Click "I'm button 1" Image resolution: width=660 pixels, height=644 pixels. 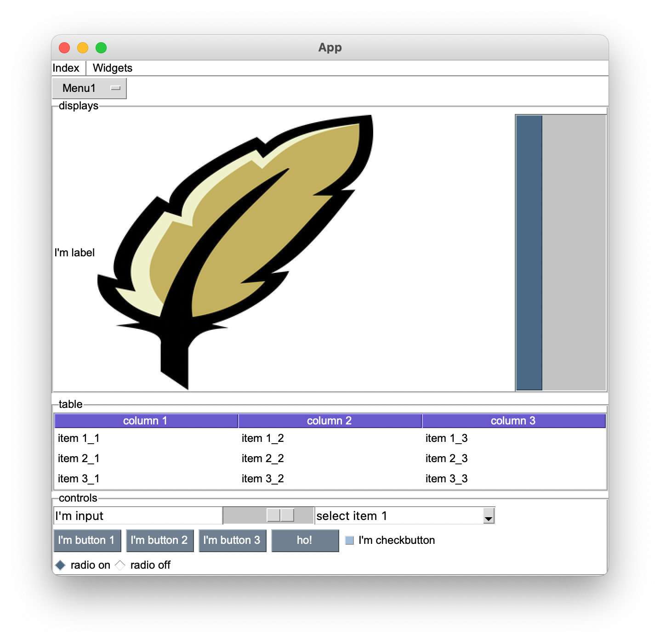[87, 541]
